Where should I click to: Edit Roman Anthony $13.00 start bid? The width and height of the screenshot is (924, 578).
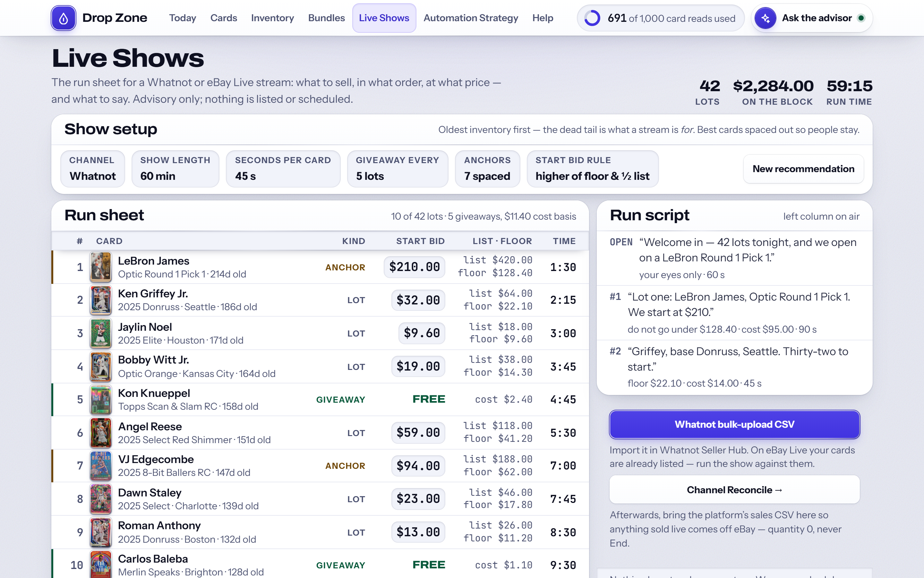(418, 532)
